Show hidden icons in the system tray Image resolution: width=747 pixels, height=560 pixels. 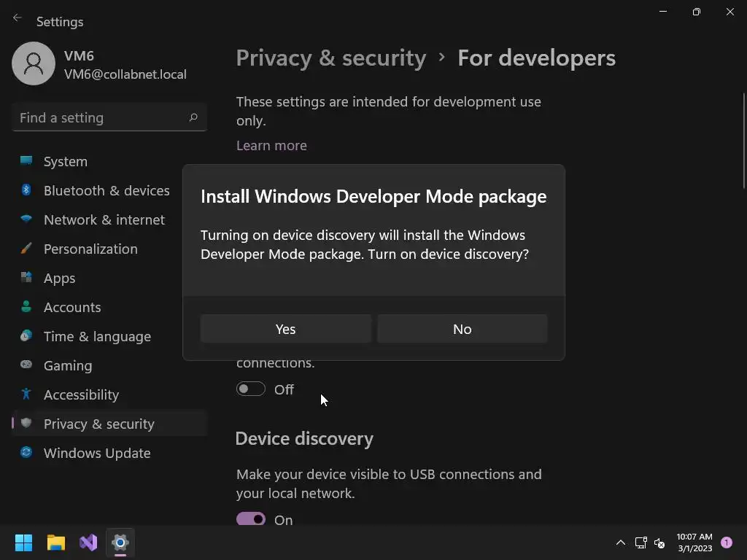[620, 542]
